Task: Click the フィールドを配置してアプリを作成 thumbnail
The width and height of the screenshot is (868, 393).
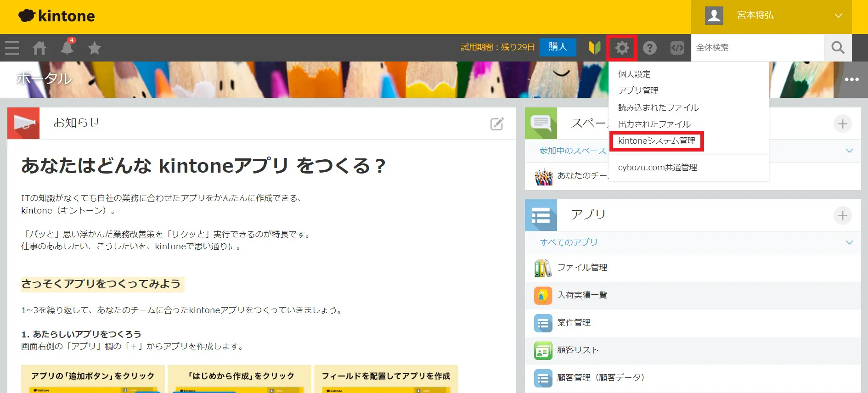Action: [x=386, y=379]
